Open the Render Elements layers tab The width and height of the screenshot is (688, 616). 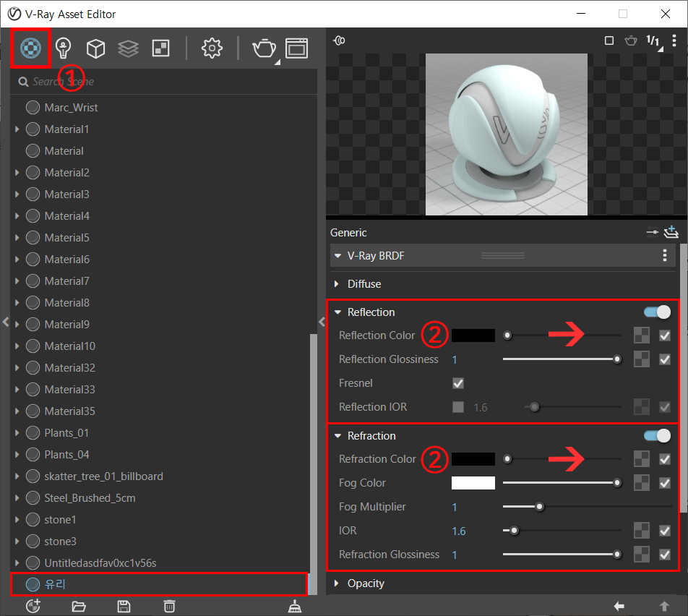tap(128, 48)
